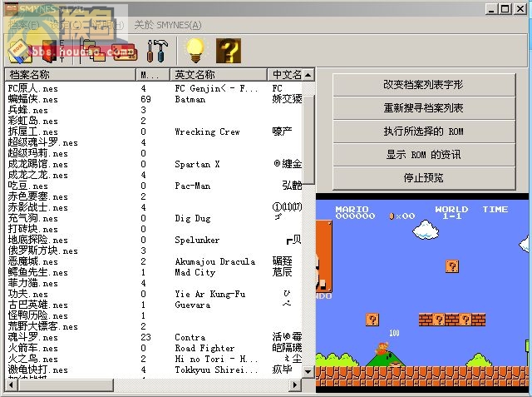Select 赤影战士.nes in the file list
Viewport: 532px width, 397px height.
38,207
